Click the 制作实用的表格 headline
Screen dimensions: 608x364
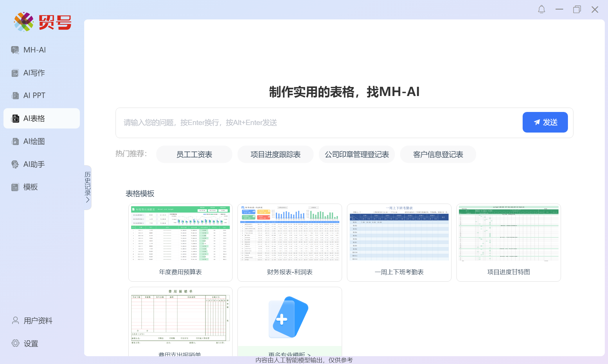[x=344, y=92]
